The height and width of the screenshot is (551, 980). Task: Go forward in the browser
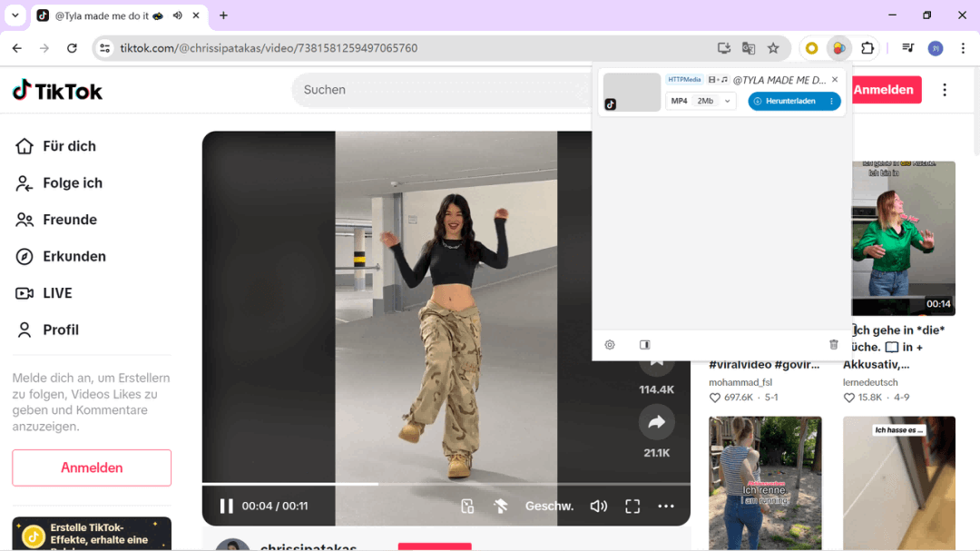[x=44, y=48]
